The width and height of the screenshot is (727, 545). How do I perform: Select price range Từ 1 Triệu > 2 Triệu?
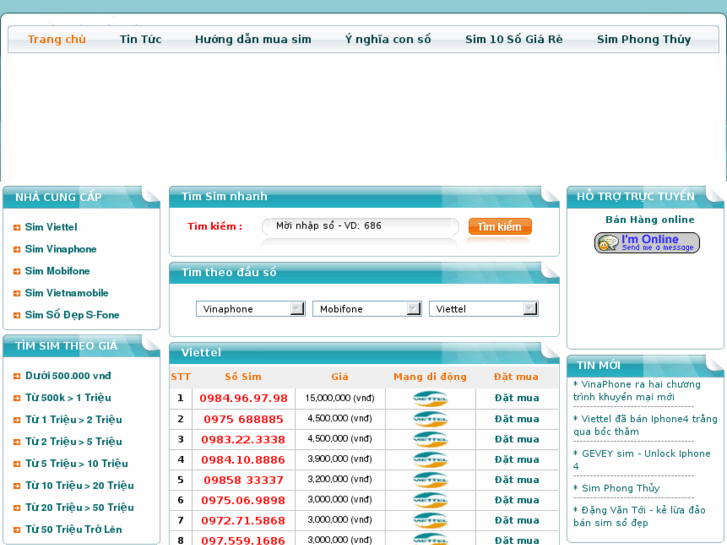point(73,420)
